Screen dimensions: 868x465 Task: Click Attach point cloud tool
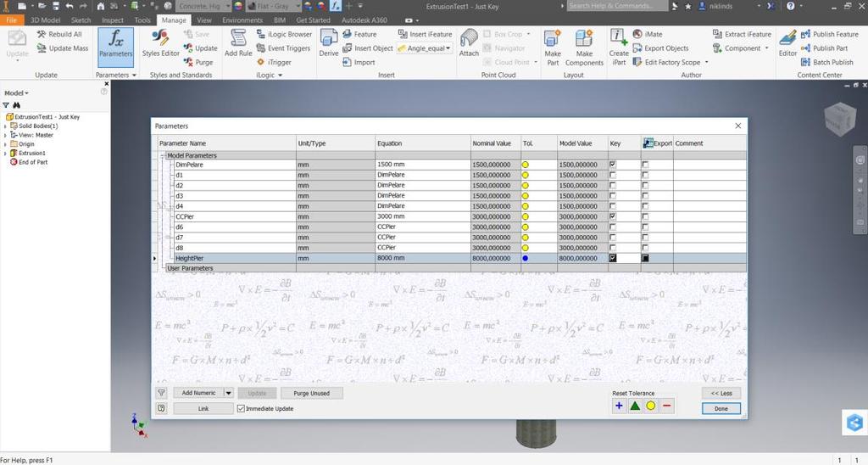coord(469,43)
